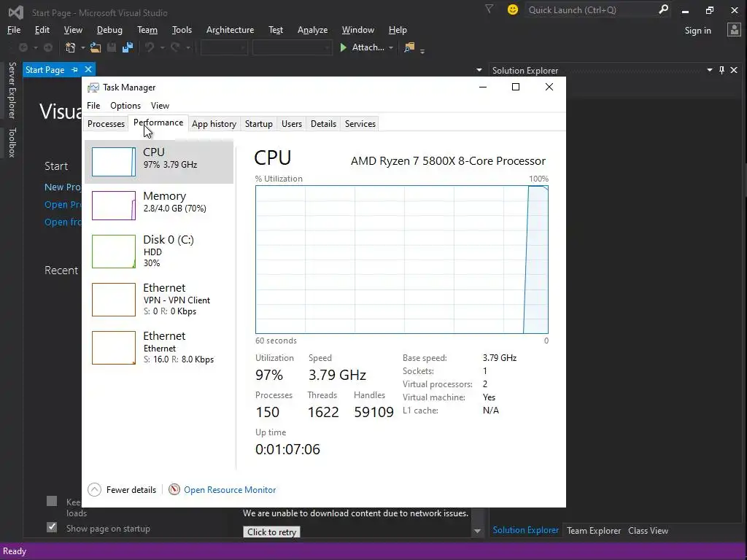Toggle the Show page on startup checkbox

[52, 527]
